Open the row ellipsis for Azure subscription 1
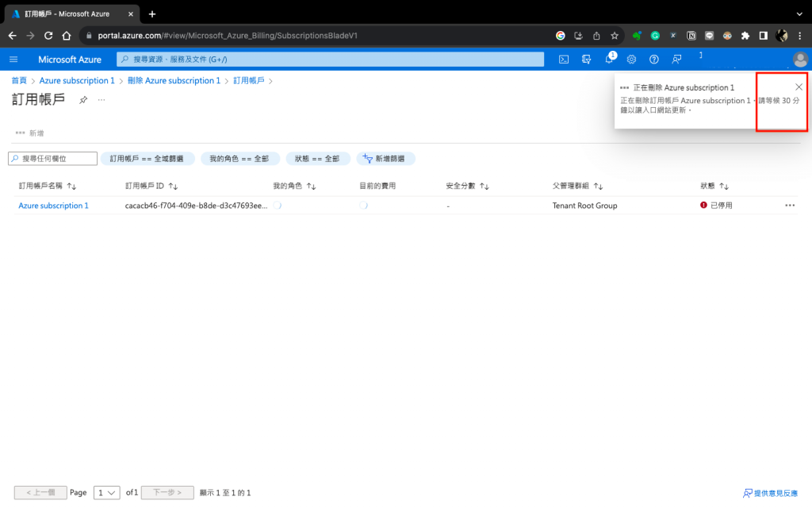Viewport: 812px width, 508px height. (x=789, y=206)
